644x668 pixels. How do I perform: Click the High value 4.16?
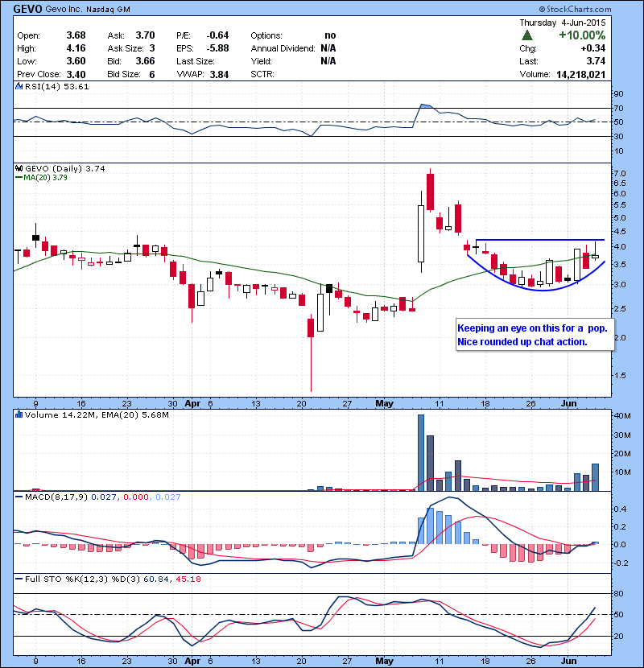tap(76, 48)
